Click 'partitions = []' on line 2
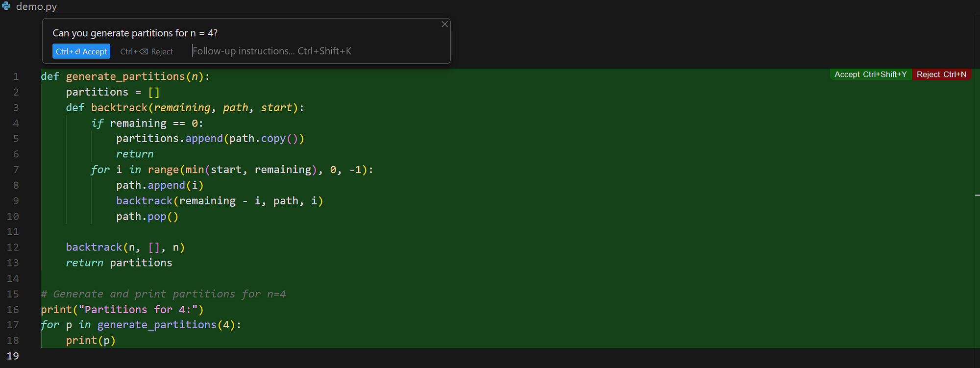This screenshot has height=368, width=980. coord(113,92)
